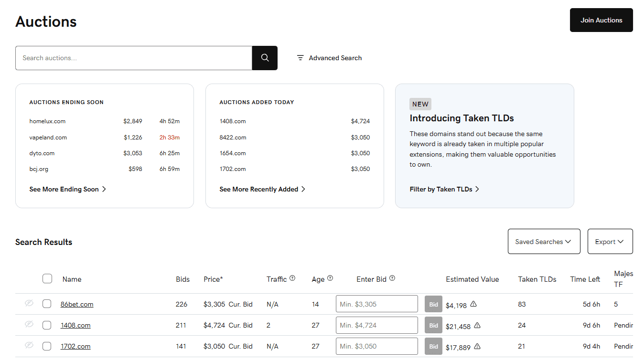
Task: Click the magnifying glass search button
Action: [x=265, y=58]
